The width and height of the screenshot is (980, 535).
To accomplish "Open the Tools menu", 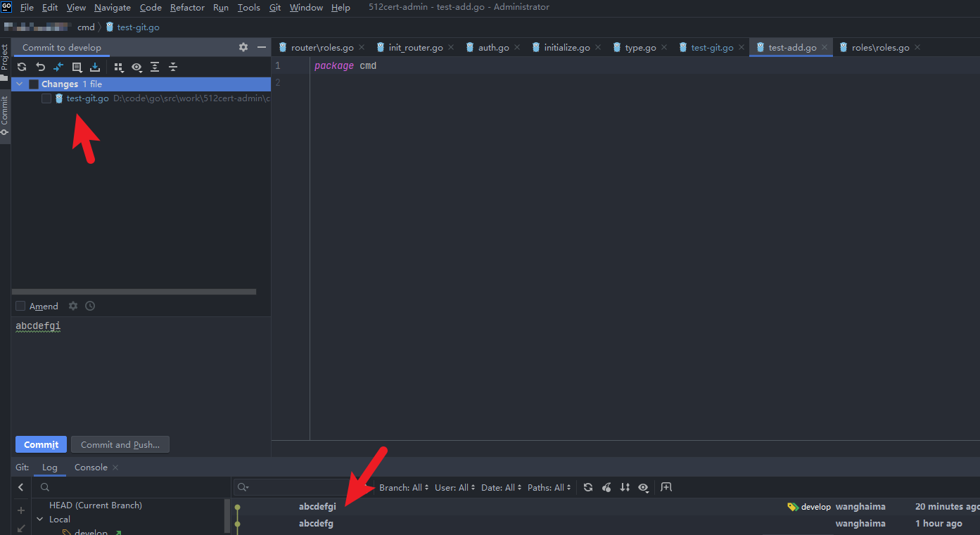I will [249, 7].
